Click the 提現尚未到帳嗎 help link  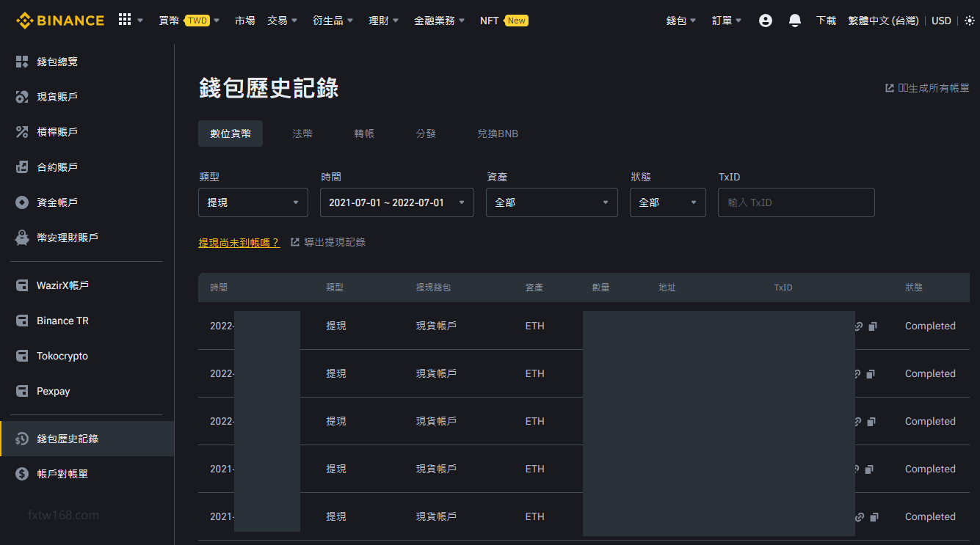tap(239, 241)
